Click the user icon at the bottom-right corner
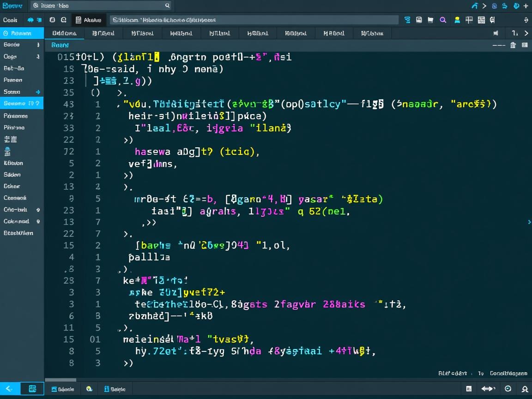This screenshot has width=532, height=399. click(525, 389)
